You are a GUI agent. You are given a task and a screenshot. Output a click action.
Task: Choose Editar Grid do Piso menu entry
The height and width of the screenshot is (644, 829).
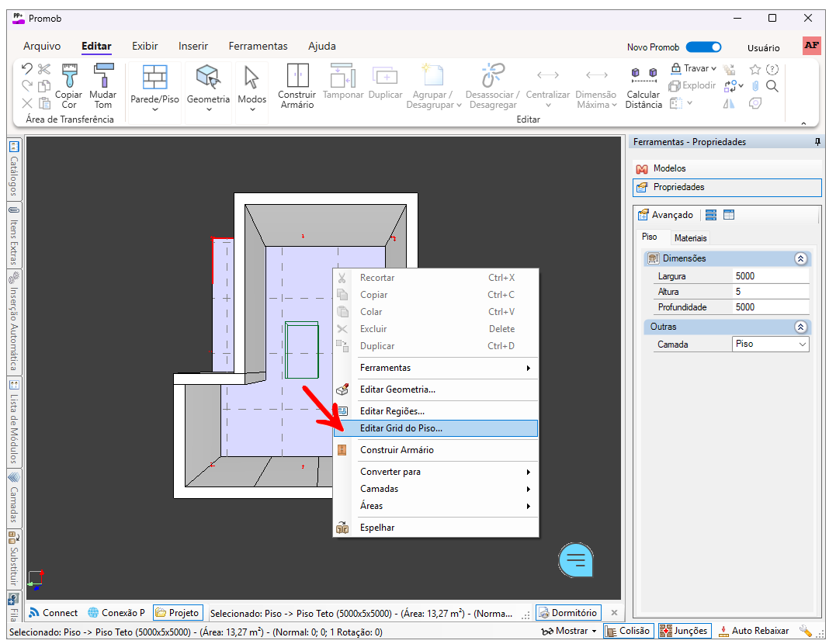(401, 428)
